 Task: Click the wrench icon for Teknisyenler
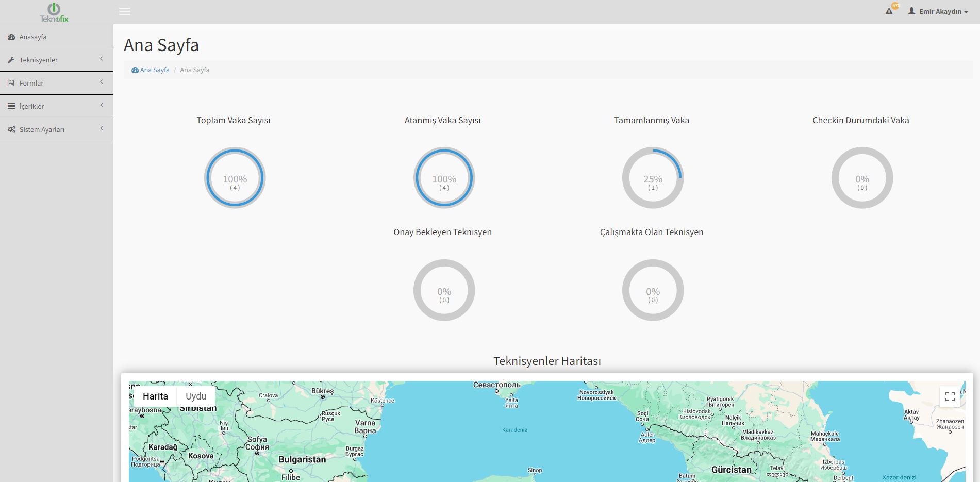(x=11, y=60)
